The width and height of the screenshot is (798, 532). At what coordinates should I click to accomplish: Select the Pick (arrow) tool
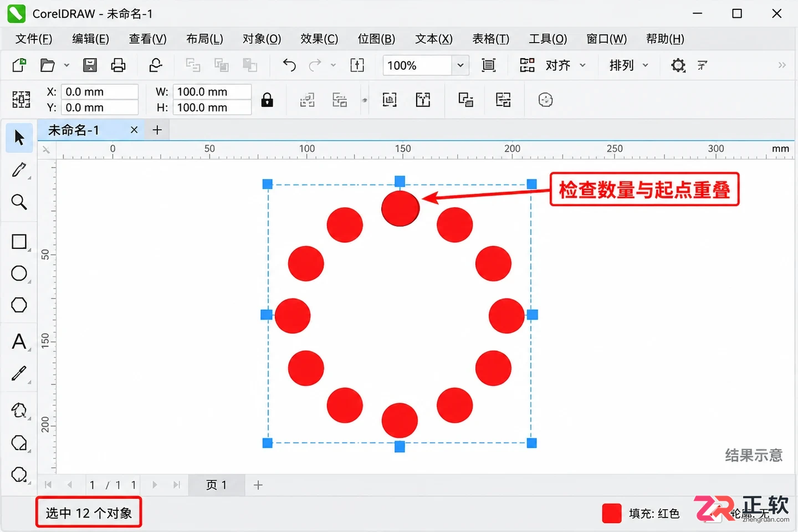[x=19, y=137]
